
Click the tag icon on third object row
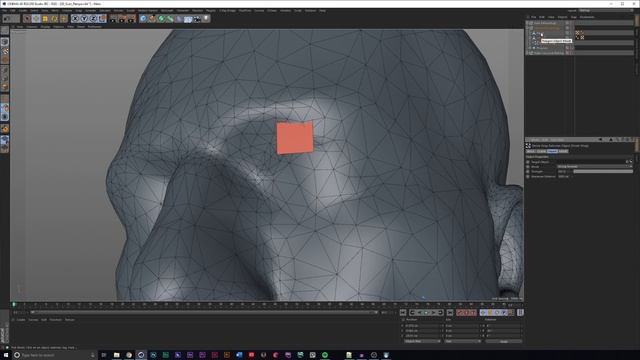[x=578, y=33]
